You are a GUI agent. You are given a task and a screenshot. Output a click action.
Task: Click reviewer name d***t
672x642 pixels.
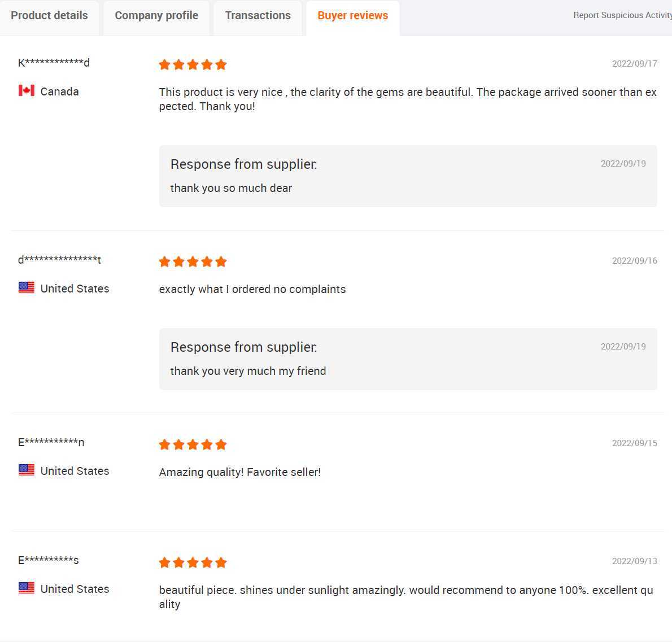[59, 260]
